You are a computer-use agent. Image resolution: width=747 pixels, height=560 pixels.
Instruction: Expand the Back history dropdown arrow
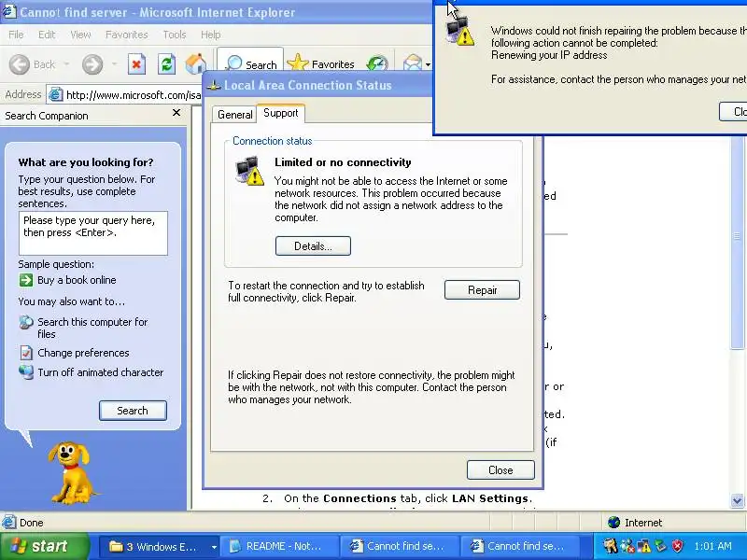click(x=66, y=64)
